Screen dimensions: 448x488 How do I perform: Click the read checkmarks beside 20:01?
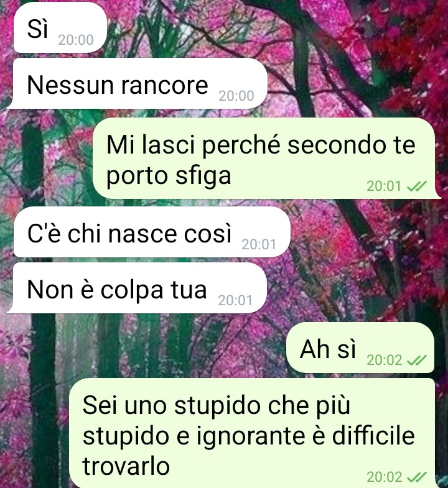(417, 186)
